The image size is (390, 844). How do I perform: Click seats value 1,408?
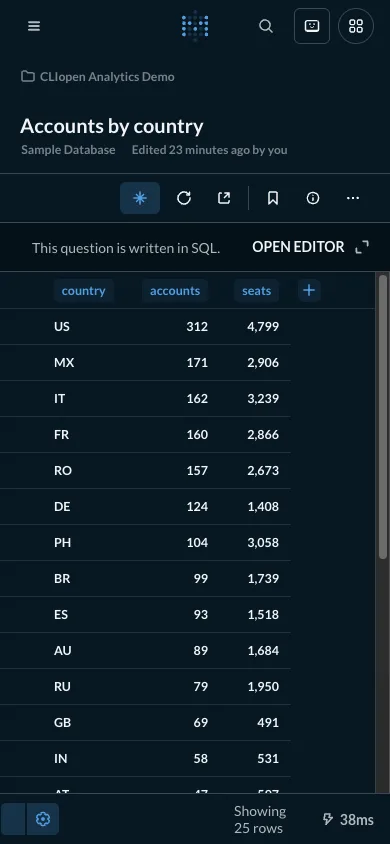pos(263,507)
